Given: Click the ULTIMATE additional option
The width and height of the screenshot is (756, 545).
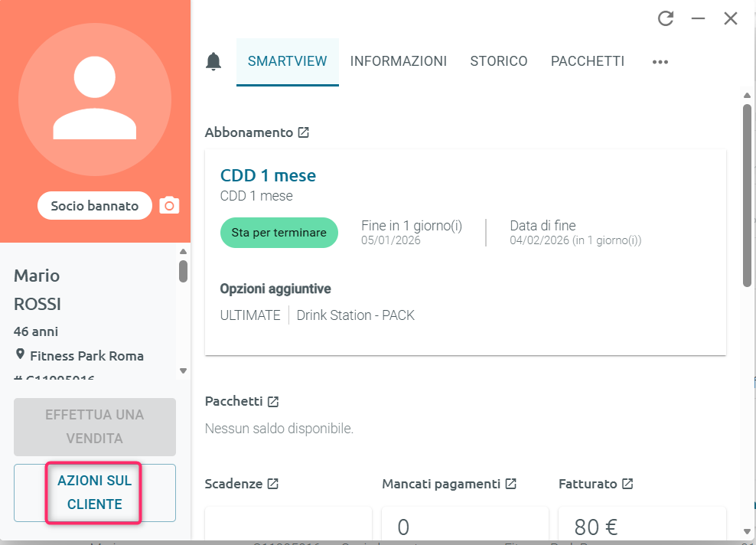Looking at the screenshot, I should 250,315.
